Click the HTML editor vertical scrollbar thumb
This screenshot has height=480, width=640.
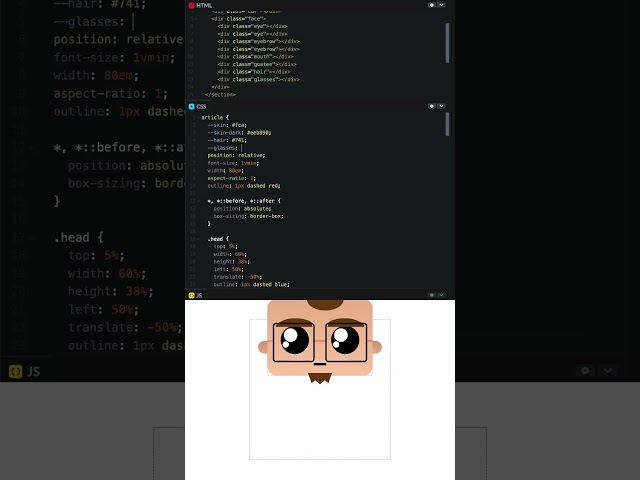point(447,43)
